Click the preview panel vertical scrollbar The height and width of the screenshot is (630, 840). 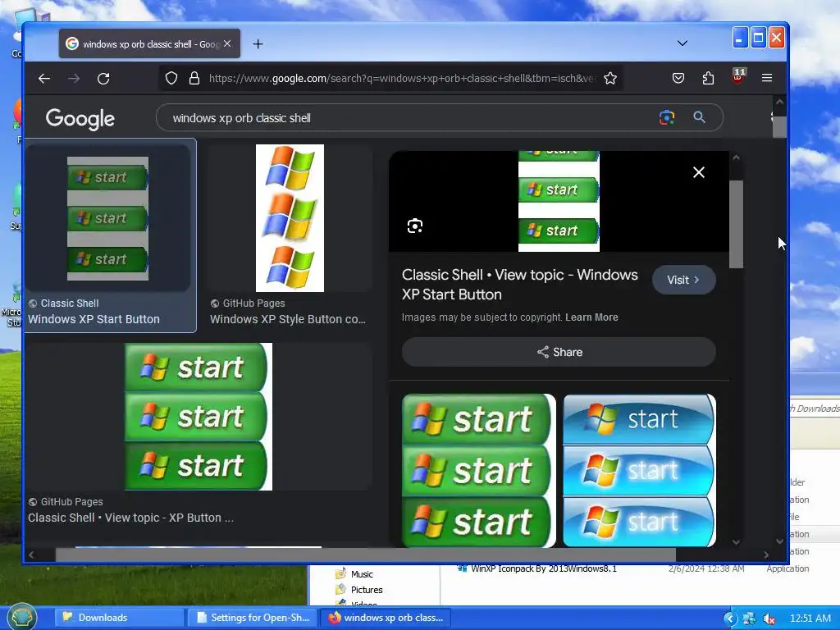pyautogui.click(x=737, y=224)
